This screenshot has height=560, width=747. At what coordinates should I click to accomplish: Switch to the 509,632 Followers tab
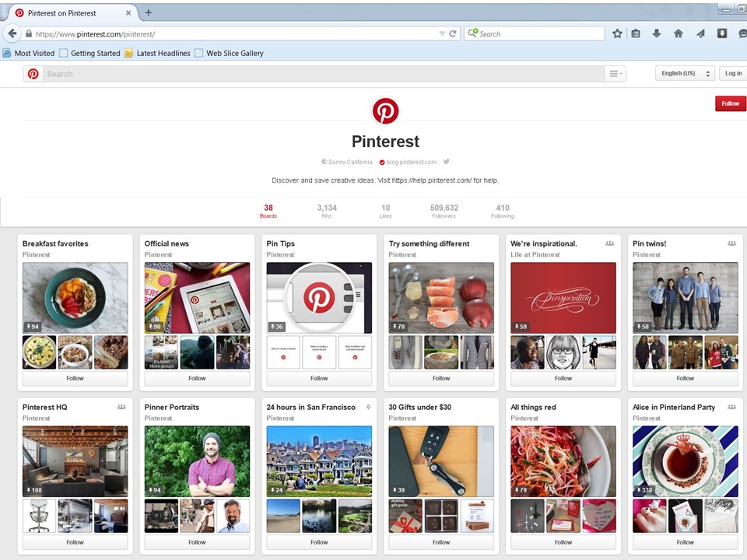coord(444,211)
